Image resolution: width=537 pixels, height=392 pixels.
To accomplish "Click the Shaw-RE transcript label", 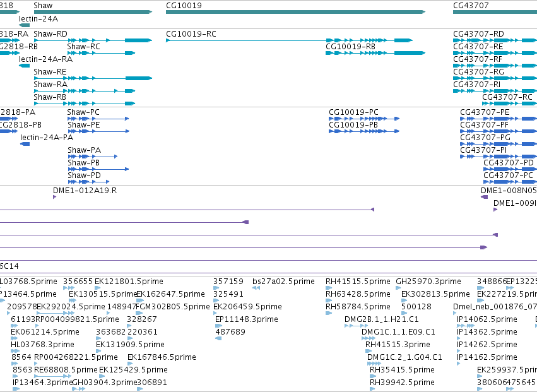I will point(50,72).
